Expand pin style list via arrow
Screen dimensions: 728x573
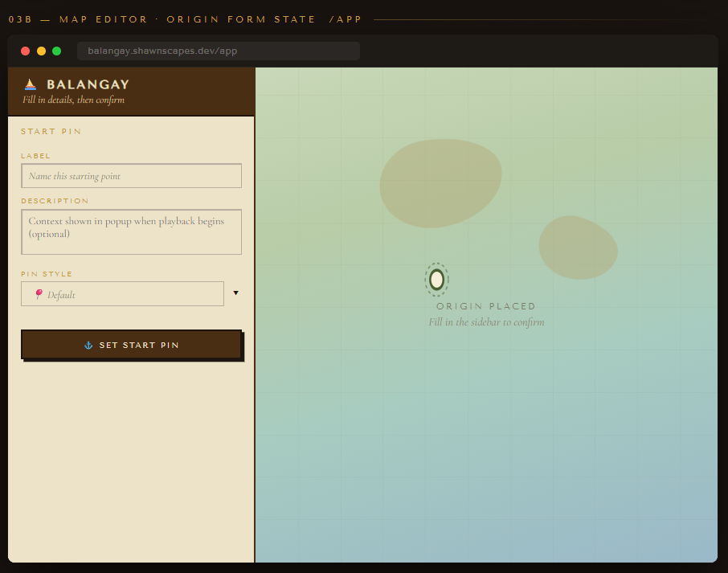point(236,293)
